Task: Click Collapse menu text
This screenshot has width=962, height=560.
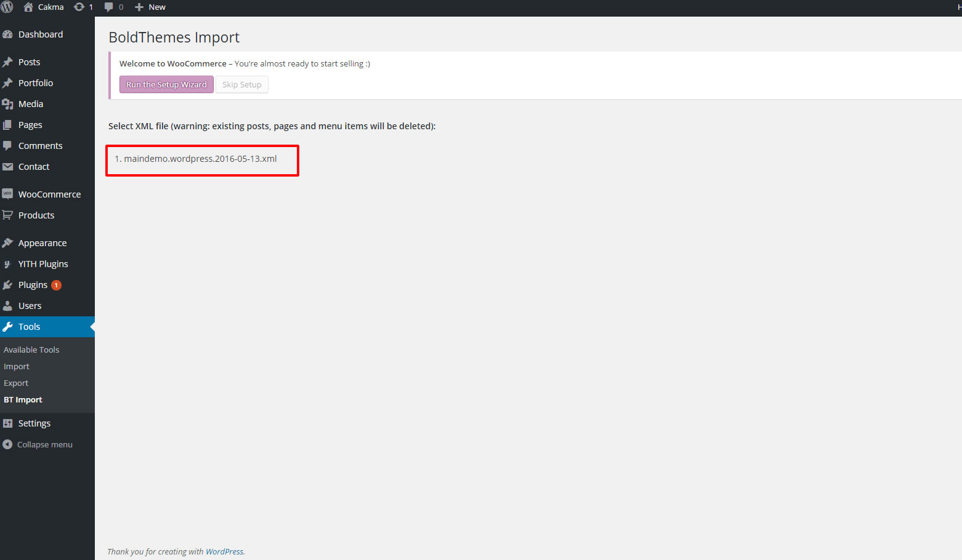Action: pyautogui.click(x=45, y=444)
